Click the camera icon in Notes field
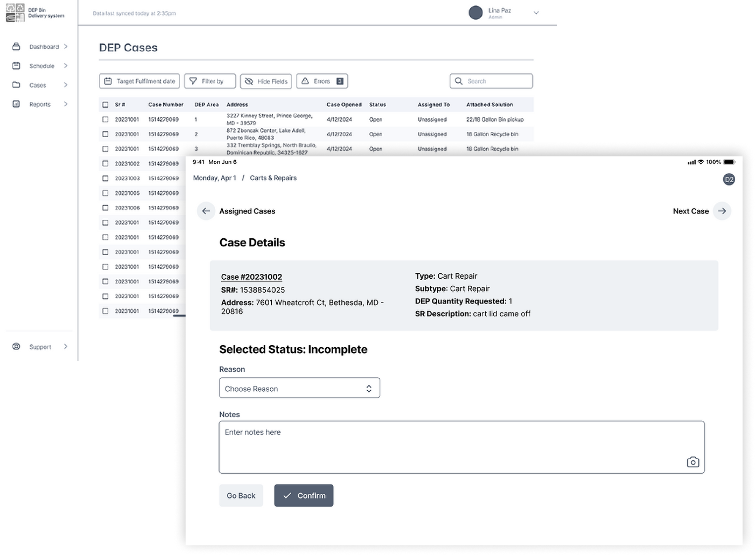This screenshot has width=756, height=556. pyautogui.click(x=692, y=462)
